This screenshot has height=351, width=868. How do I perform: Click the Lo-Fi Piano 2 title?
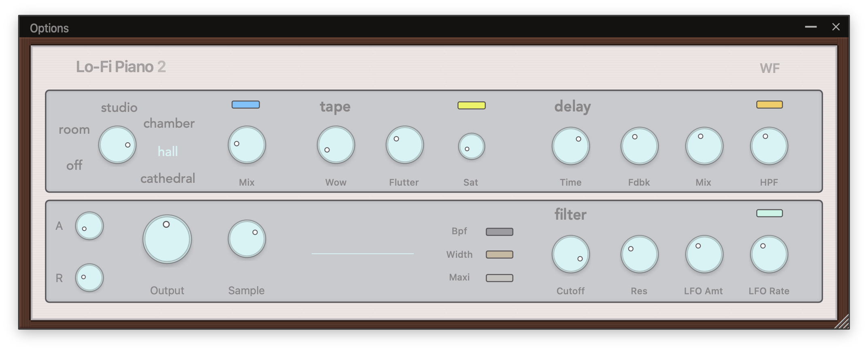click(121, 67)
